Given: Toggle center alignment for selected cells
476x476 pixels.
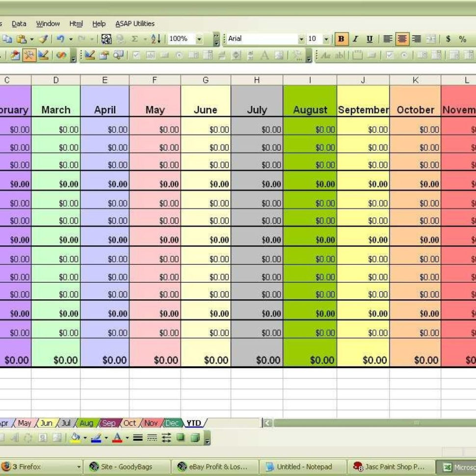Looking at the screenshot, I should point(401,39).
